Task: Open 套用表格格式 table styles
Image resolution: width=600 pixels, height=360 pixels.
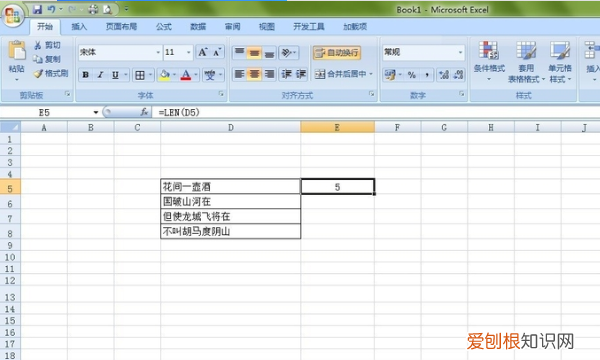Action: [x=526, y=61]
